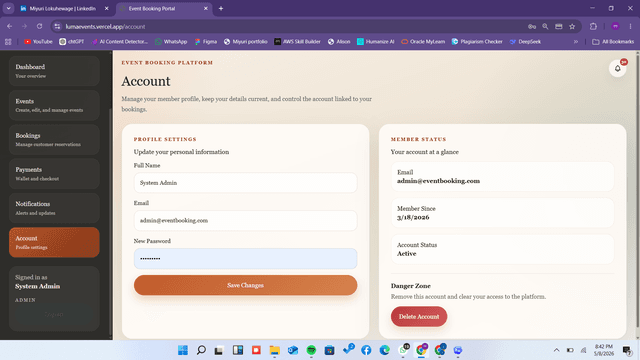640x360 pixels.
Task: Open the notifications bell icon
Action: pyautogui.click(x=617, y=68)
